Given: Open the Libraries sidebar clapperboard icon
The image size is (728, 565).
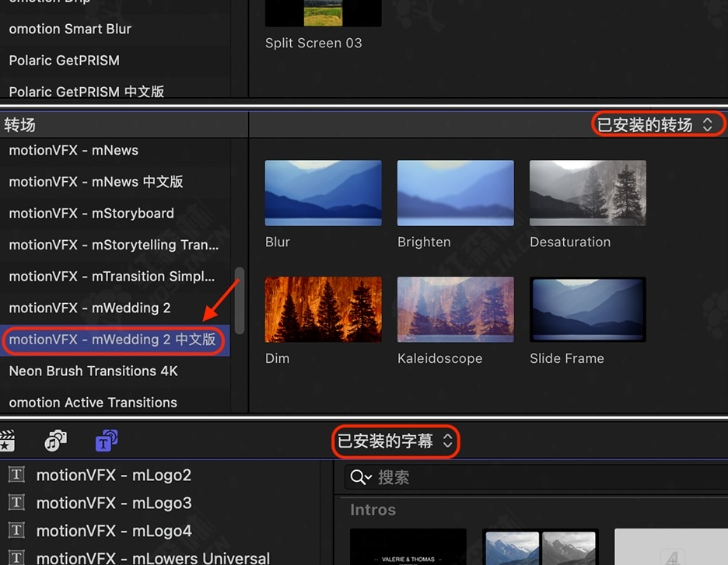Looking at the screenshot, I should click(x=7, y=440).
